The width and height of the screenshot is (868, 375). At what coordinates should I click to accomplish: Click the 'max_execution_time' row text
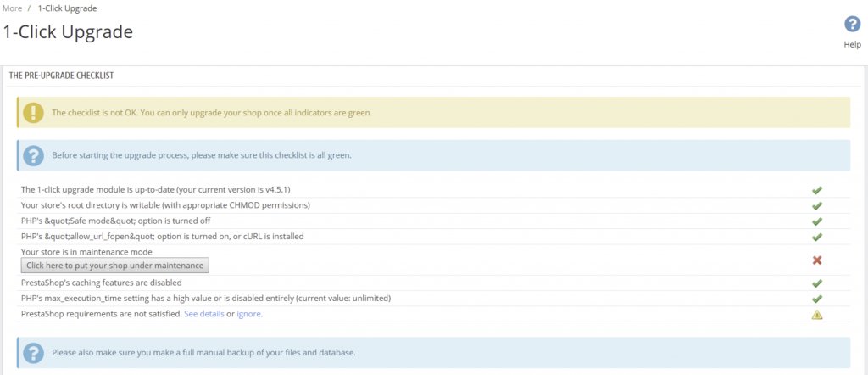click(206, 299)
